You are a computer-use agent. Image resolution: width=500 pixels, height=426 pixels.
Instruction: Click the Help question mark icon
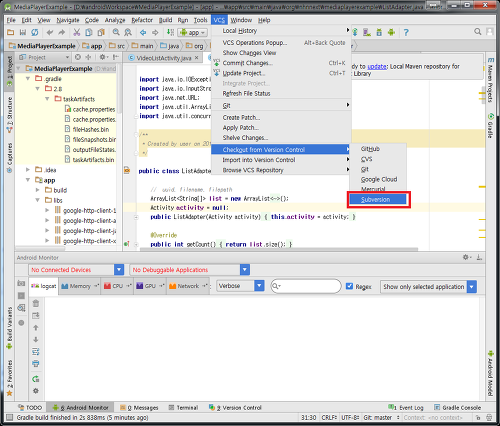click(x=406, y=32)
